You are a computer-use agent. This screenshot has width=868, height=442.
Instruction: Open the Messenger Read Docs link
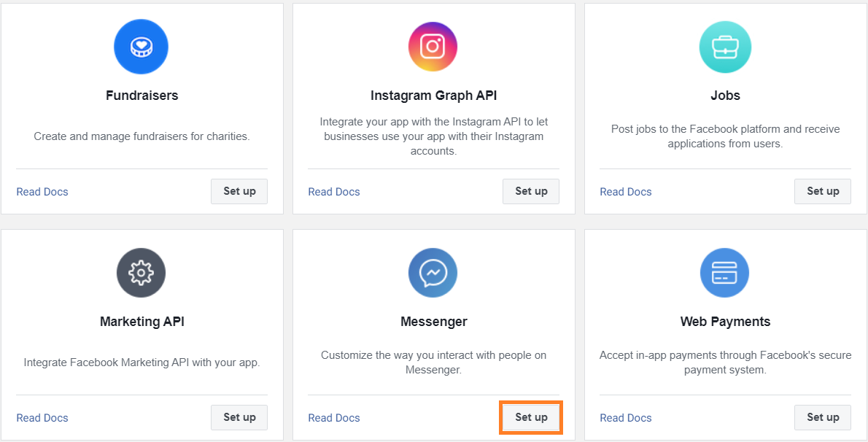[x=334, y=418]
